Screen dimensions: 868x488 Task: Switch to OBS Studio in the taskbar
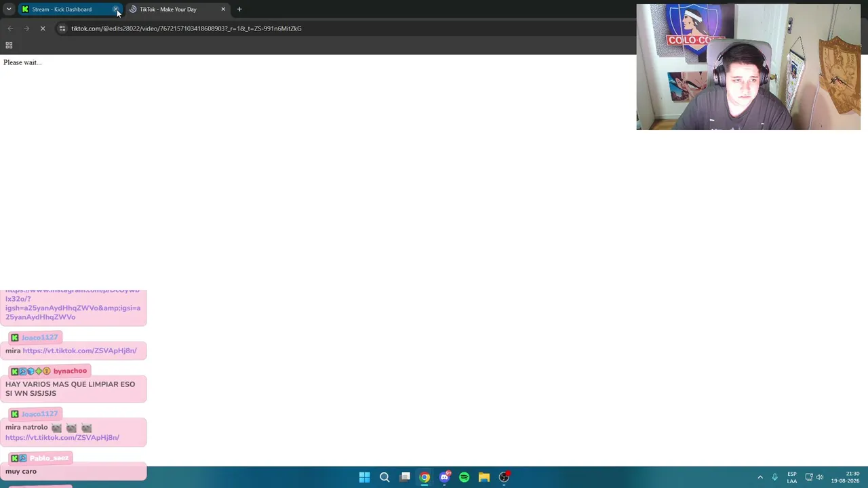click(x=504, y=477)
